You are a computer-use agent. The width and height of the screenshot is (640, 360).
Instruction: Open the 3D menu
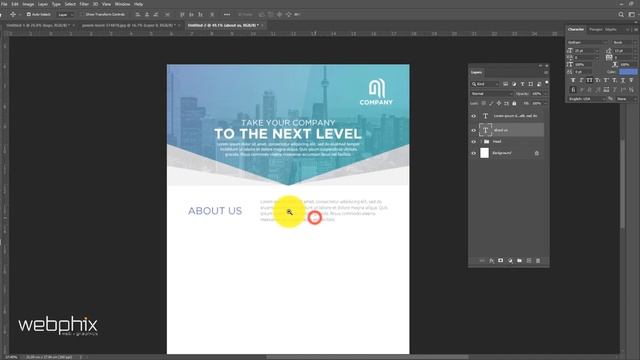pyautogui.click(x=96, y=4)
